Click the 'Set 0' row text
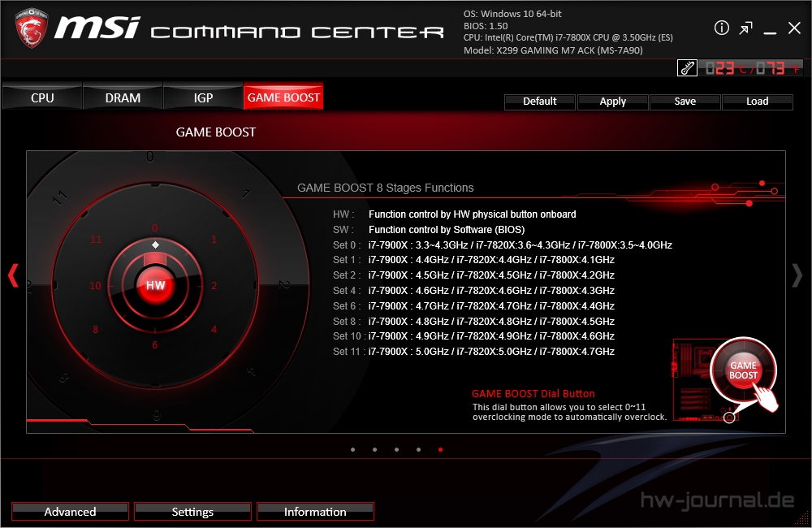The width and height of the screenshot is (812, 528). point(503,245)
